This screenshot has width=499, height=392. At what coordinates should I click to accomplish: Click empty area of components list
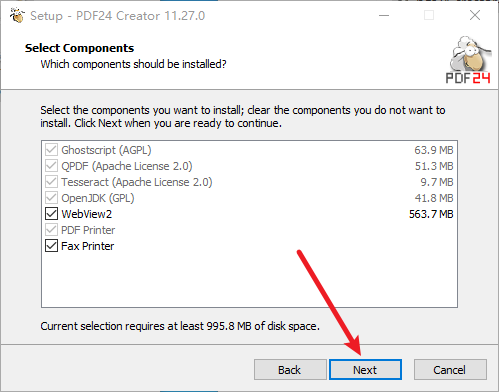(249, 280)
